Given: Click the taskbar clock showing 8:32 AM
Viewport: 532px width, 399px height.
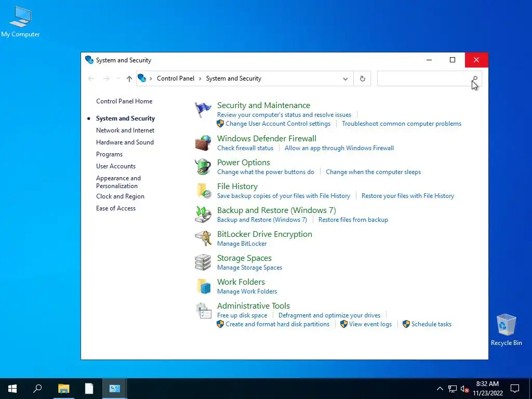Looking at the screenshot, I should click(487, 389).
